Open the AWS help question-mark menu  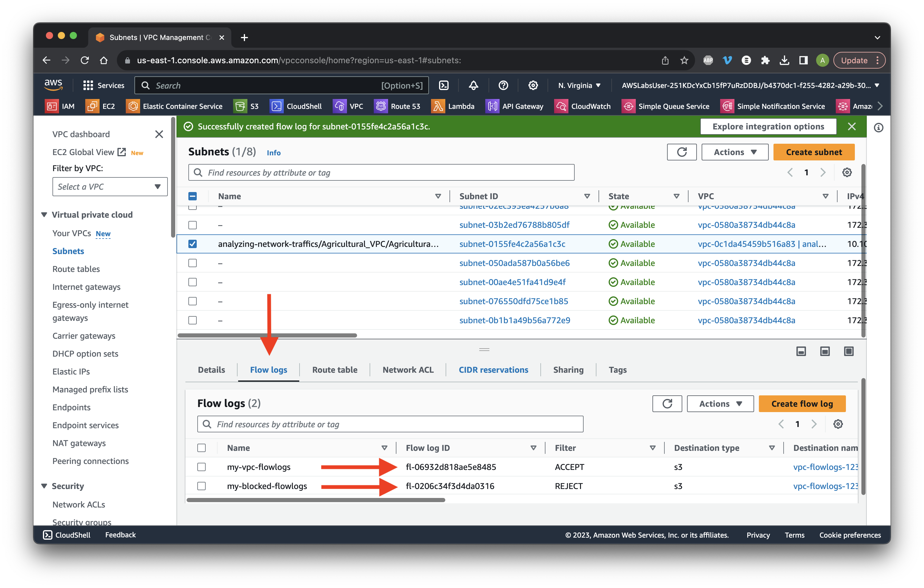(503, 85)
